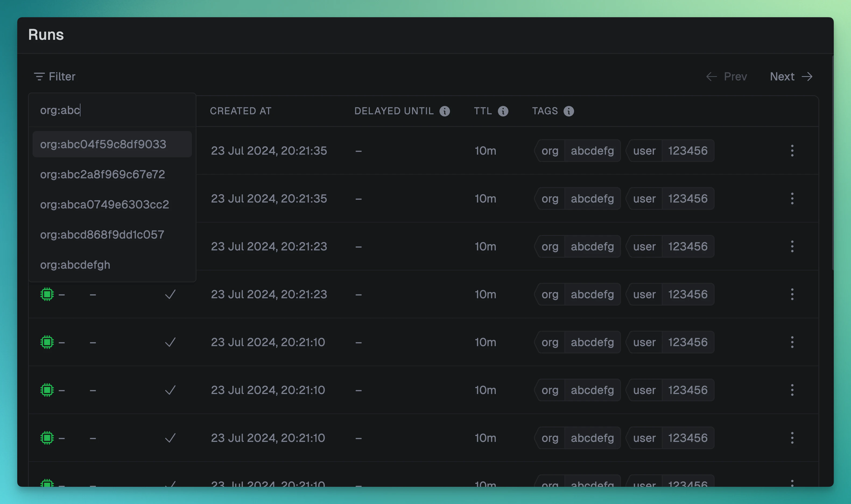This screenshot has width=851, height=504.
Task: Click the first green chip machine icon
Action: click(x=47, y=294)
